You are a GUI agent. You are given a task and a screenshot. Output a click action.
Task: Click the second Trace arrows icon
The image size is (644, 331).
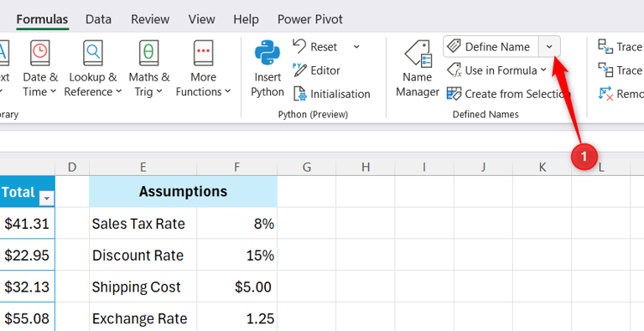605,70
